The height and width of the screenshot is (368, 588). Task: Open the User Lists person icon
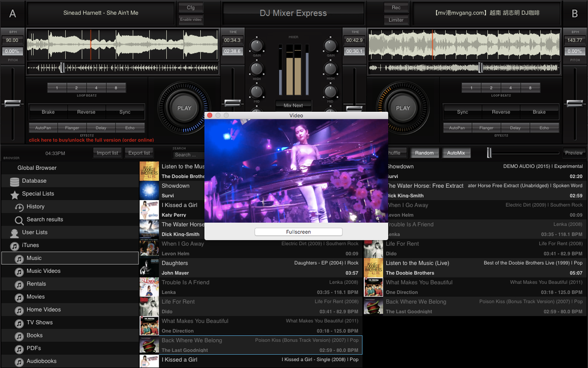tap(14, 233)
